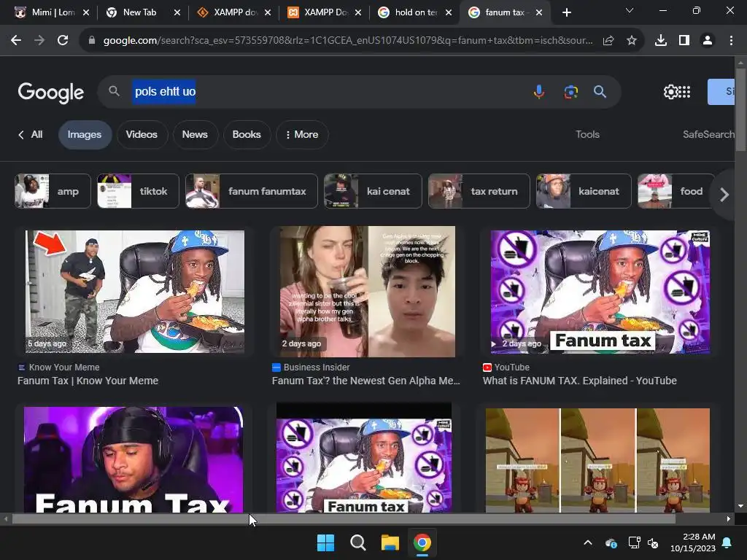747x560 pixels.
Task: Open the SafeSearch setting
Action: (708, 135)
